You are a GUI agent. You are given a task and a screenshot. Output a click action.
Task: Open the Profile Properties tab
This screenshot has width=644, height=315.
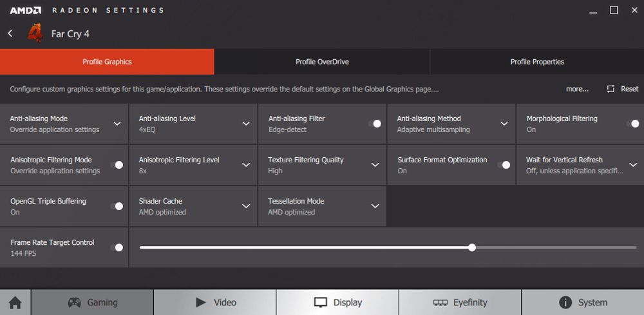tap(537, 62)
